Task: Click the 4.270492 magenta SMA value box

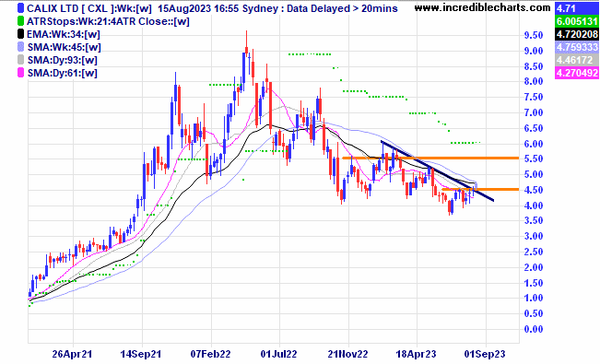Action: point(577,73)
